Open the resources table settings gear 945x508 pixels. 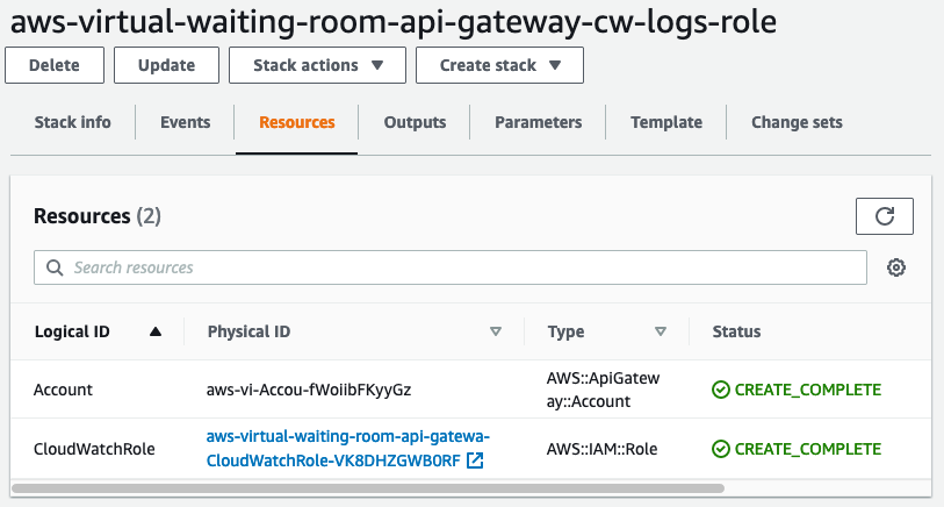pos(896,268)
